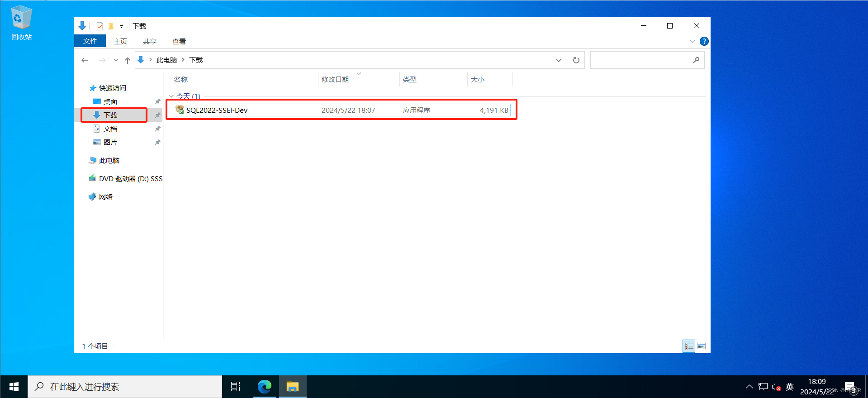Open the Customize Quick Access Toolbar dropdown
Screen dimensions: 868x398
[121, 27]
